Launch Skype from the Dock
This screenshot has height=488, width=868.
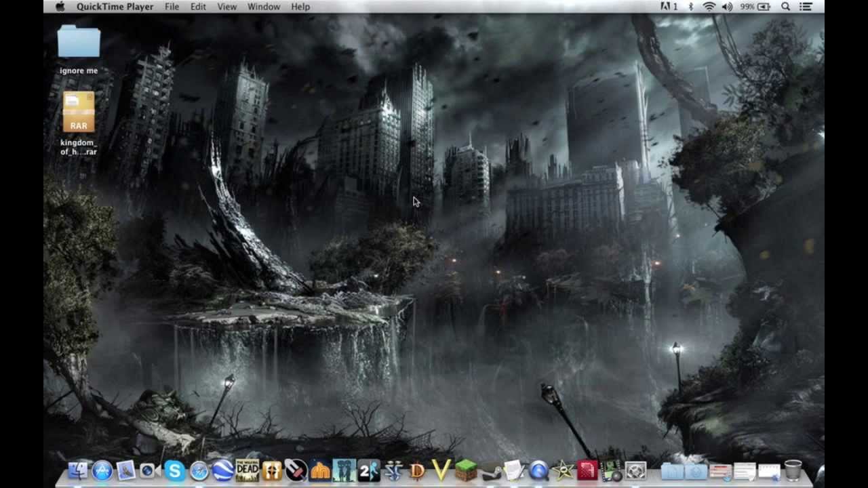coord(174,470)
